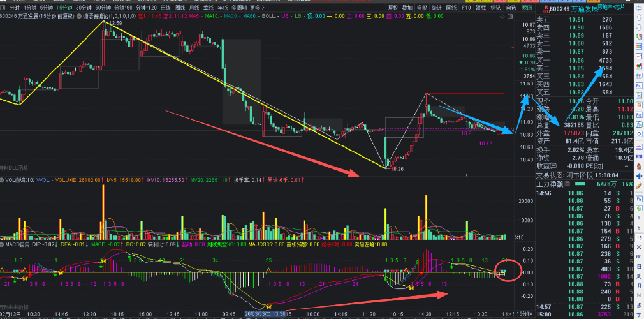Click the left-arrow back icon in right sidebar
Screen dimensions: 644x319
coord(639,8)
